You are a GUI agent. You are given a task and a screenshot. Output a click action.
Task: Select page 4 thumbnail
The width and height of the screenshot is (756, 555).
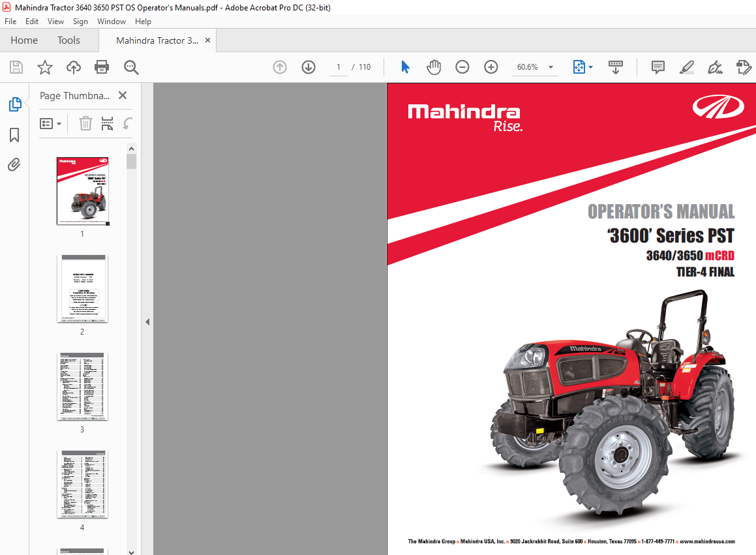pyautogui.click(x=82, y=485)
